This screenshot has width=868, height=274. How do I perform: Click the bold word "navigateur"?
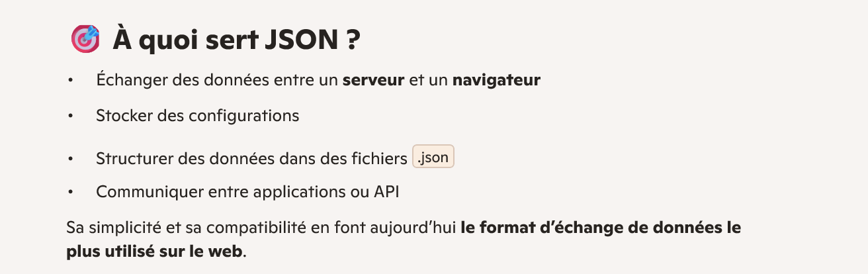496,81
